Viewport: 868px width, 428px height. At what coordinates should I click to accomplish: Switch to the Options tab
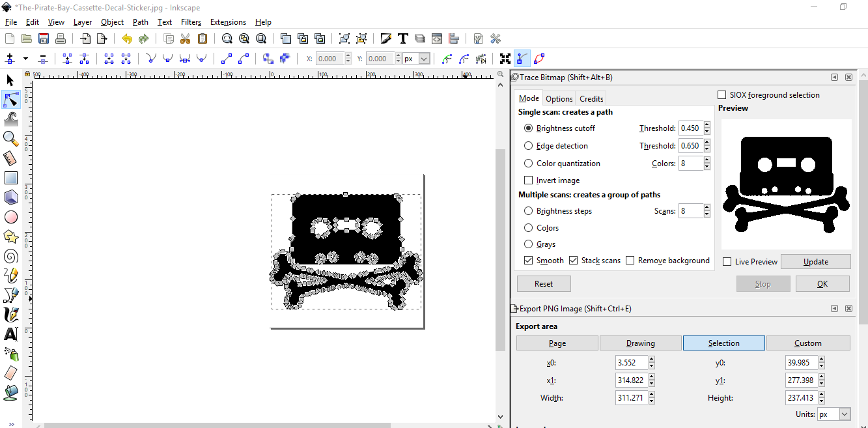click(559, 99)
